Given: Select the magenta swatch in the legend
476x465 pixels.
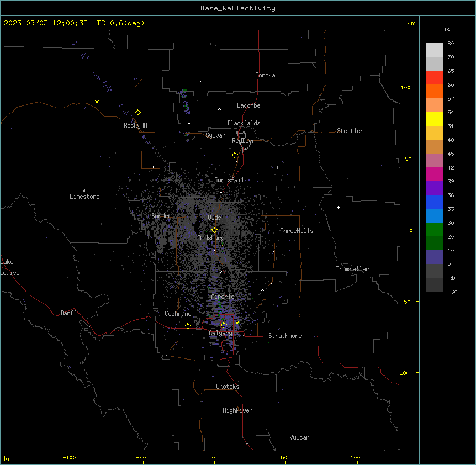Looking at the screenshot, I should 434,174.
